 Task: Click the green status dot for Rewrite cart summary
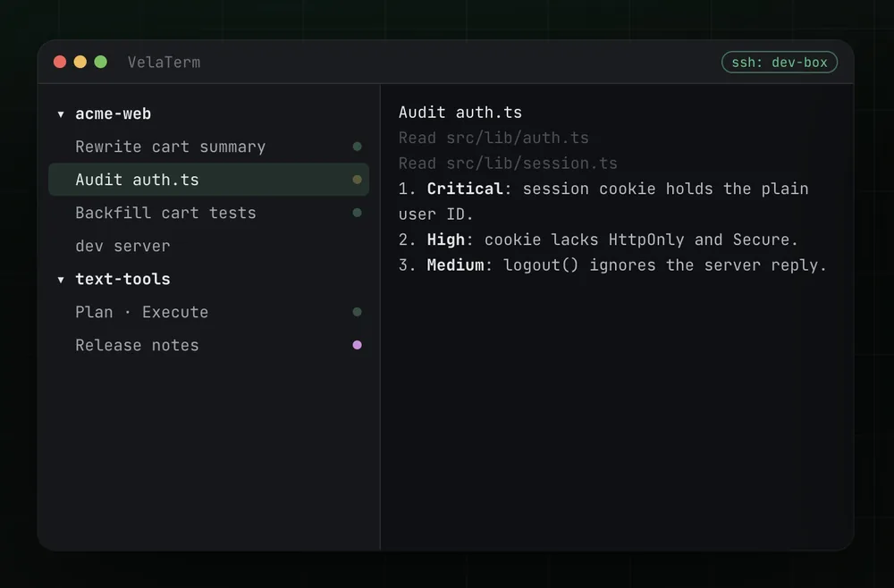point(357,147)
